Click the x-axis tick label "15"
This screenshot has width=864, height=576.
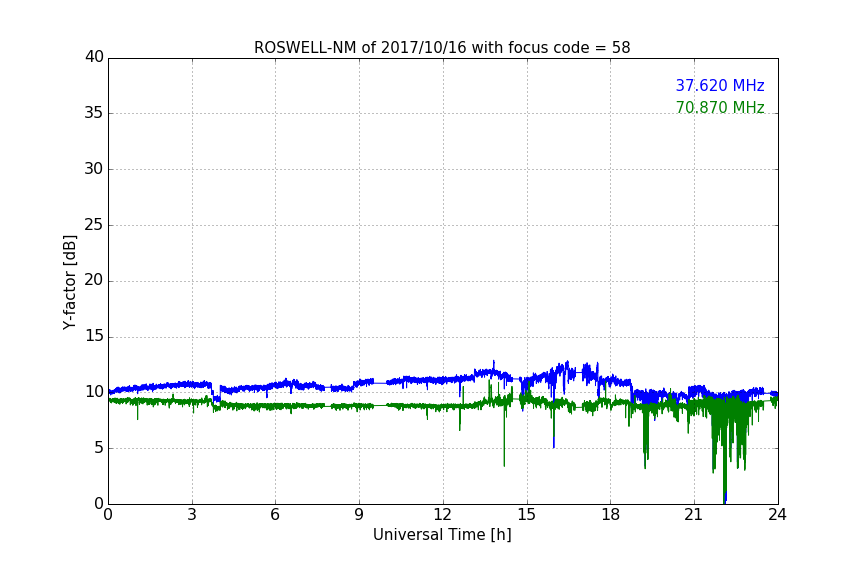coord(527,515)
